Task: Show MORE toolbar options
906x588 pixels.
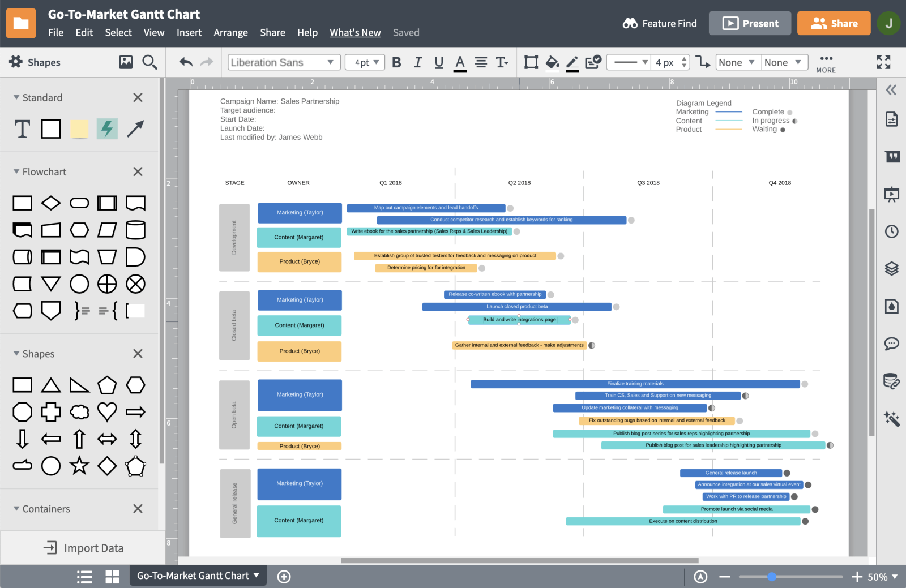Action: (x=826, y=63)
